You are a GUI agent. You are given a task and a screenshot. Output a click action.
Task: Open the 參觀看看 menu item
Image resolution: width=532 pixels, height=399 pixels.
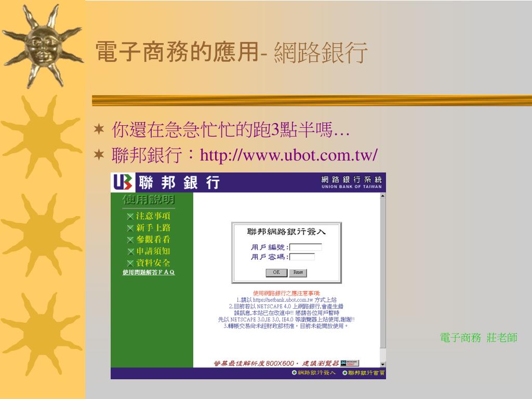pyautogui.click(x=153, y=240)
